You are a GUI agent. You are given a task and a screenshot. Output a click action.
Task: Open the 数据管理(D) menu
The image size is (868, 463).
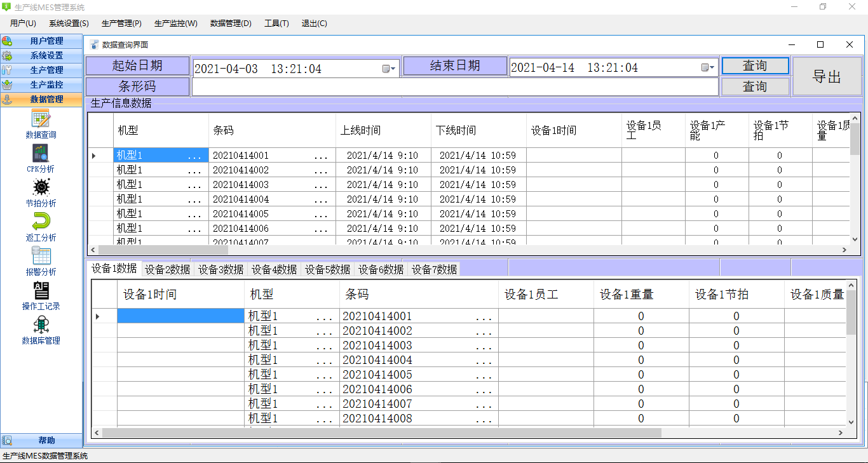[x=231, y=23]
